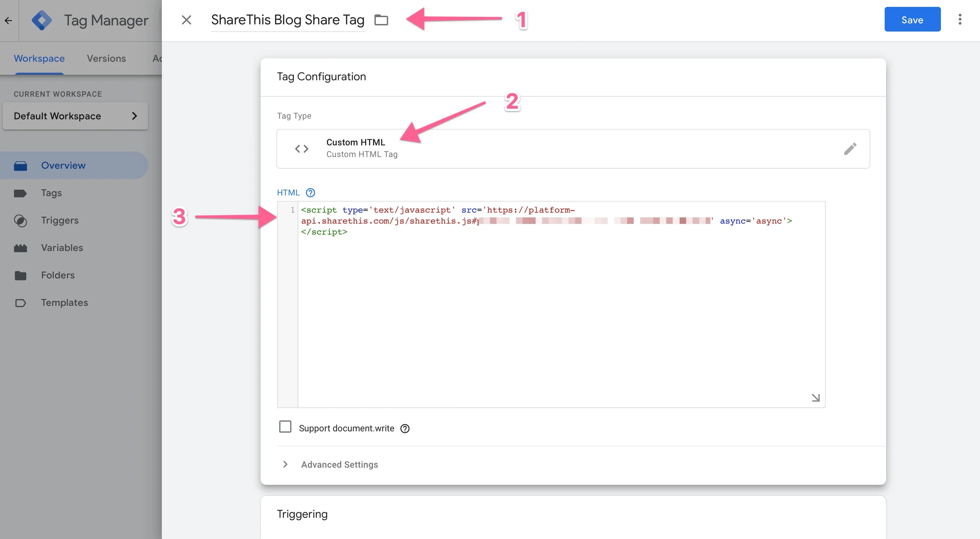980x539 pixels.
Task: Open the three-dot overflow menu
Action: coord(960,20)
